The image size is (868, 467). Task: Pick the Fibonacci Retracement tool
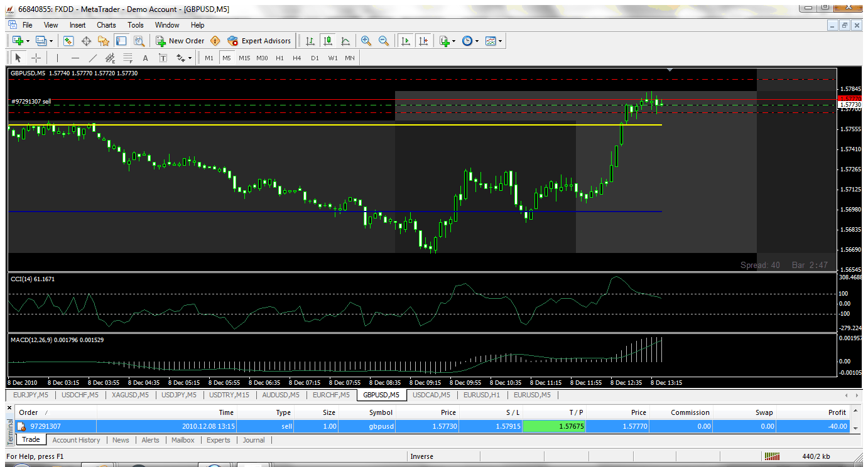coord(128,58)
